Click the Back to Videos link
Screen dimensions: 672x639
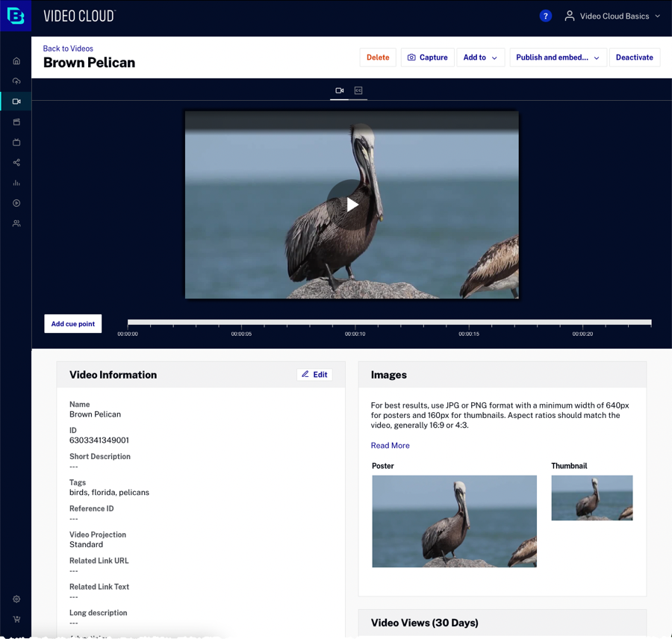pos(68,49)
